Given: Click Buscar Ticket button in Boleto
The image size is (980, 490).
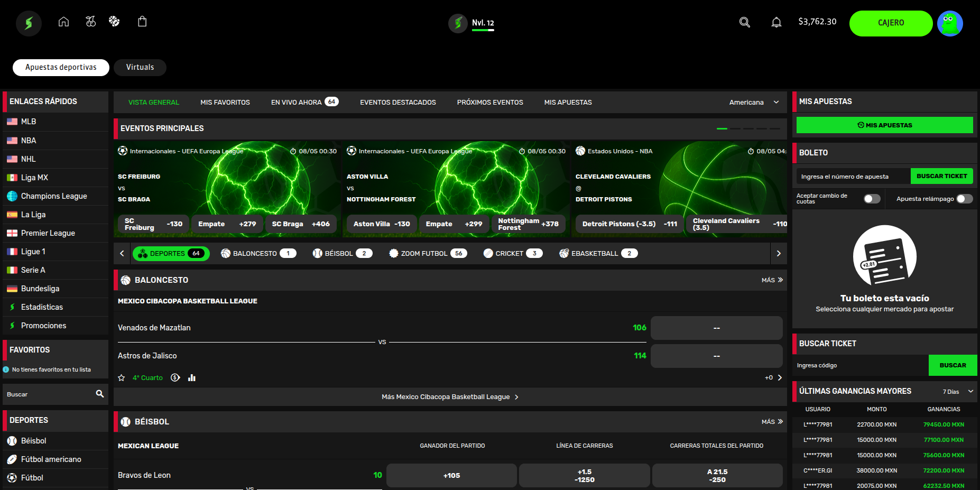Looking at the screenshot, I should coord(942,176).
